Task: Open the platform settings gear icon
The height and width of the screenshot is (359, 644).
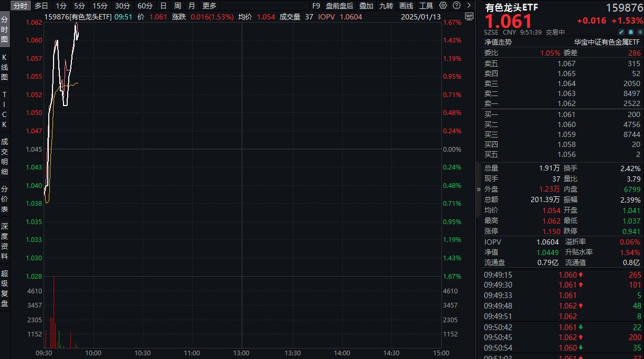Action: pos(442,6)
